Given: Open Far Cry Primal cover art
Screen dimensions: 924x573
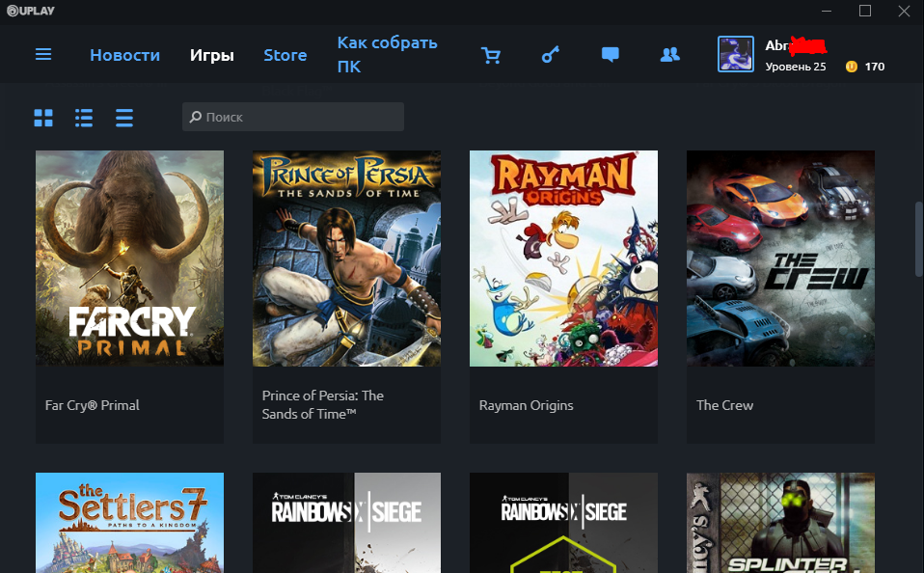Looking at the screenshot, I should (x=129, y=259).
